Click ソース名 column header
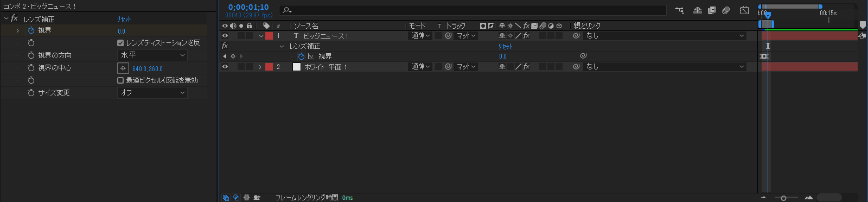The image size is (868, 202). (306, 26)
